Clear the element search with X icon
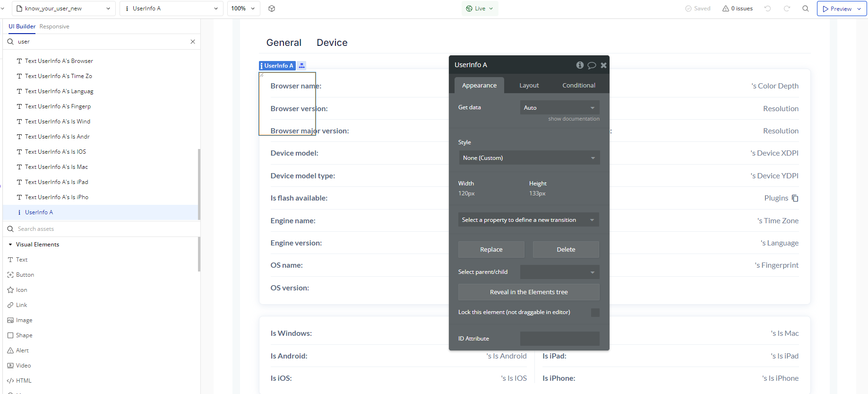The width and height of the screenshot is (868, 394). 193,42
